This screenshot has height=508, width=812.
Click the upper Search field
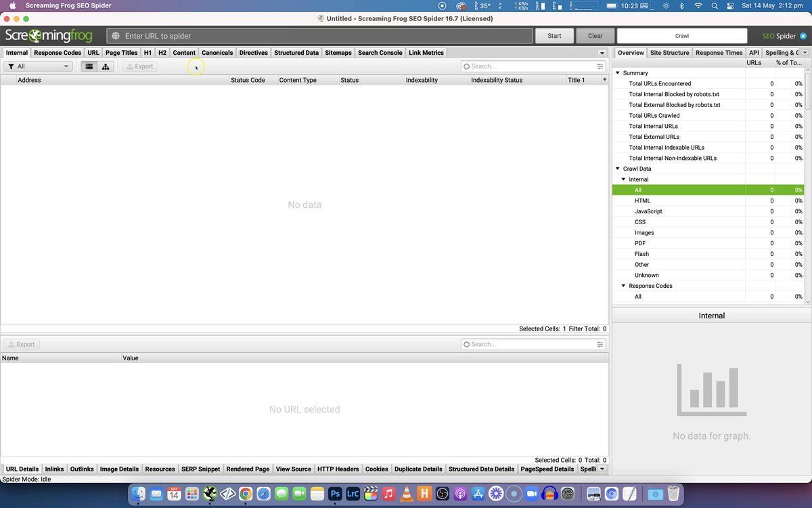(x=533, y=66)
